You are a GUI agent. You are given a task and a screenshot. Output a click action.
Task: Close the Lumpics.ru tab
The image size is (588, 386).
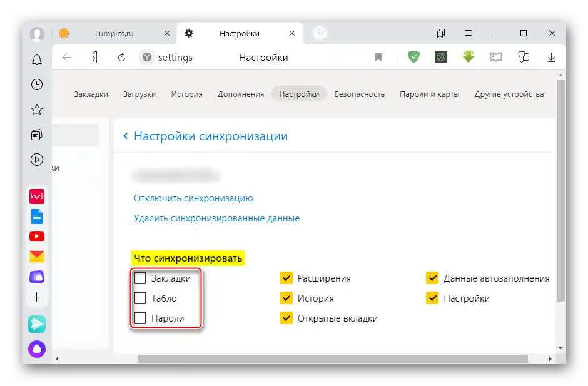pos(167,33)
